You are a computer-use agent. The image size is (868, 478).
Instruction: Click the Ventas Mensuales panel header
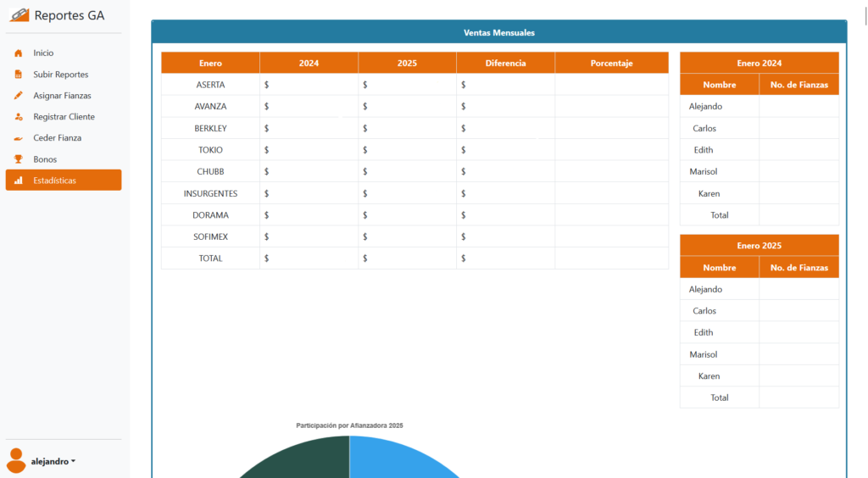[x=498, y=32]
